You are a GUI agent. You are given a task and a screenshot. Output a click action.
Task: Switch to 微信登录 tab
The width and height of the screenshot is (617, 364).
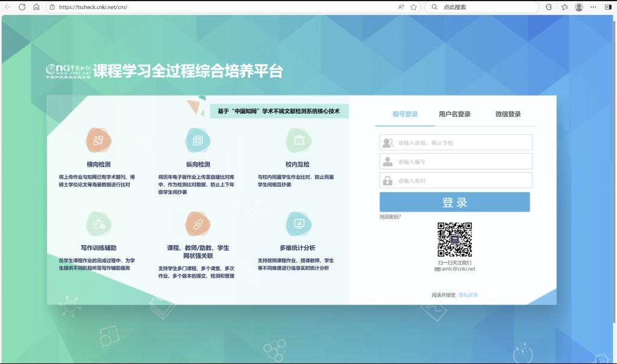click(508, 114)
